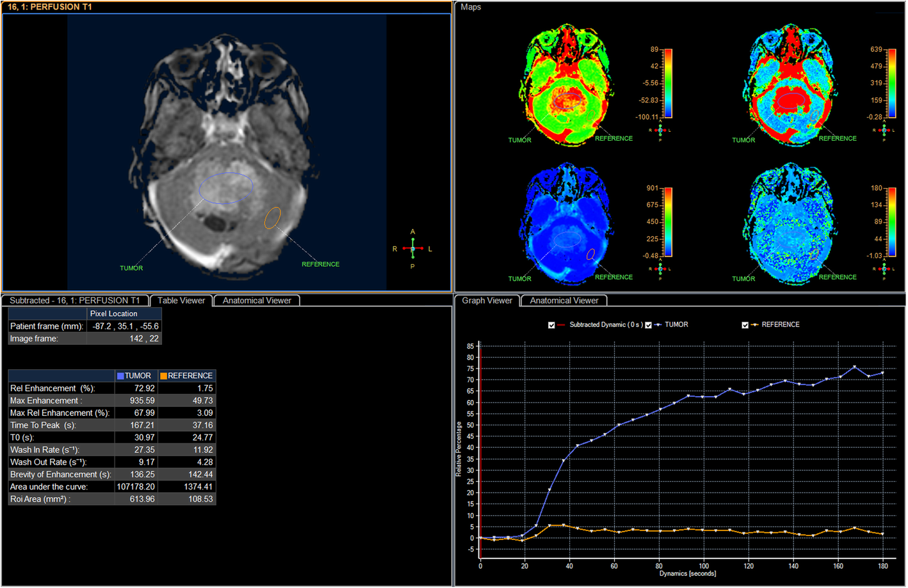
Task: Click the TUMOR column header in the results table
Action: (136, 376)
